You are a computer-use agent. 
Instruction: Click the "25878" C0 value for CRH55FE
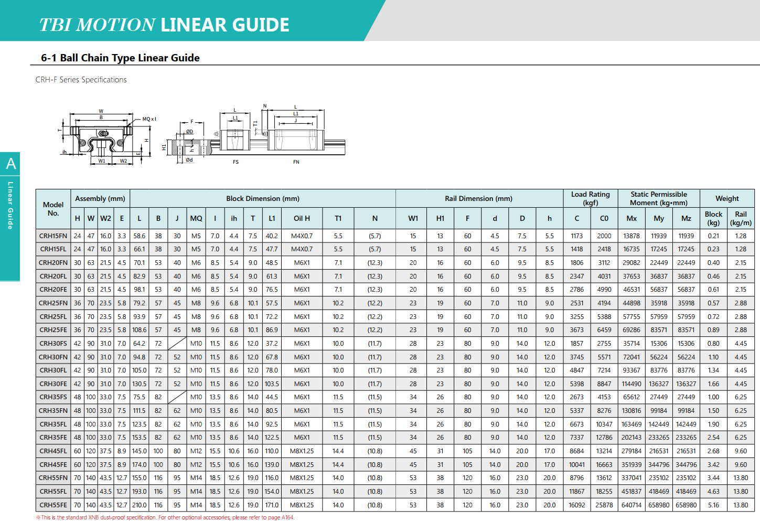[x=604, y=505]
